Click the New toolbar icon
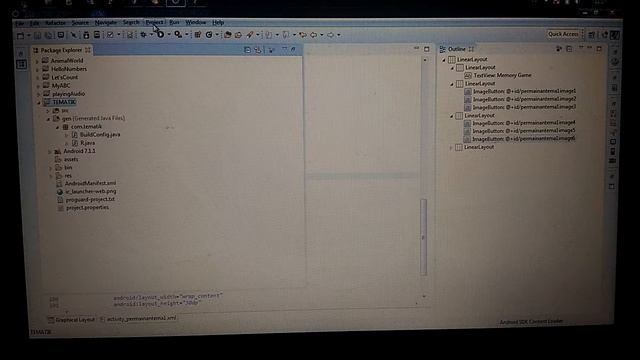 (20, 36)
